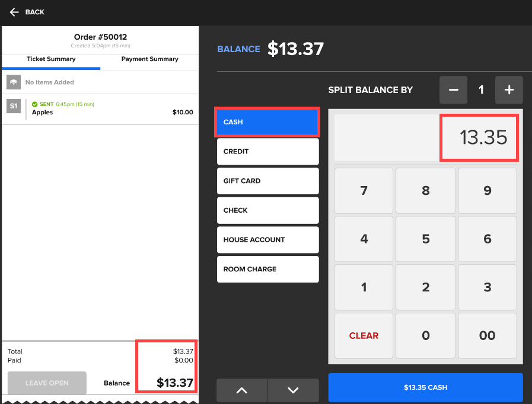Submit the $13.35 CASH payment
This screenshot has width=532, height=404.
tap(425, 387)
